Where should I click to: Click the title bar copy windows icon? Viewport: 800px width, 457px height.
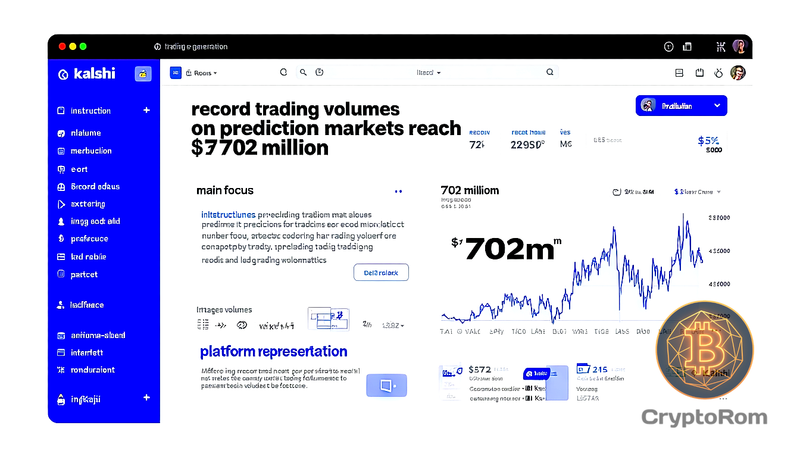coord(687,47)
